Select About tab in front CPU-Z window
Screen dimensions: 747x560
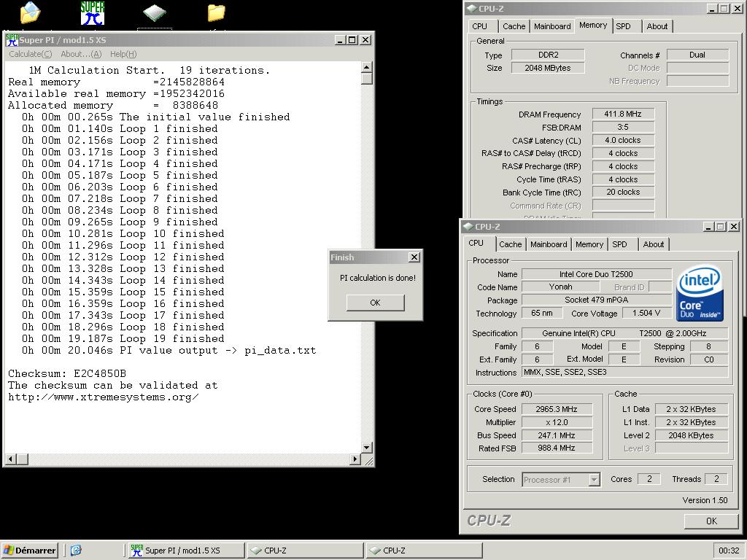[654, 244]
